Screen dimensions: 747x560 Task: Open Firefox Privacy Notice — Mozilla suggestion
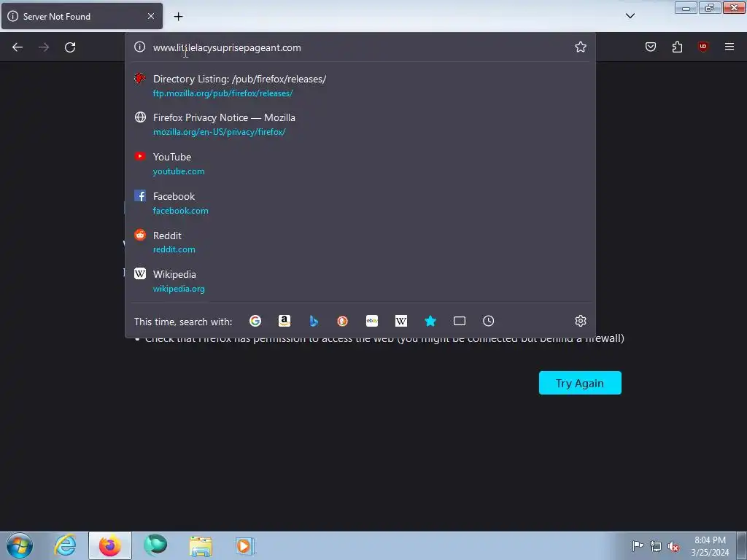point(360,124)
